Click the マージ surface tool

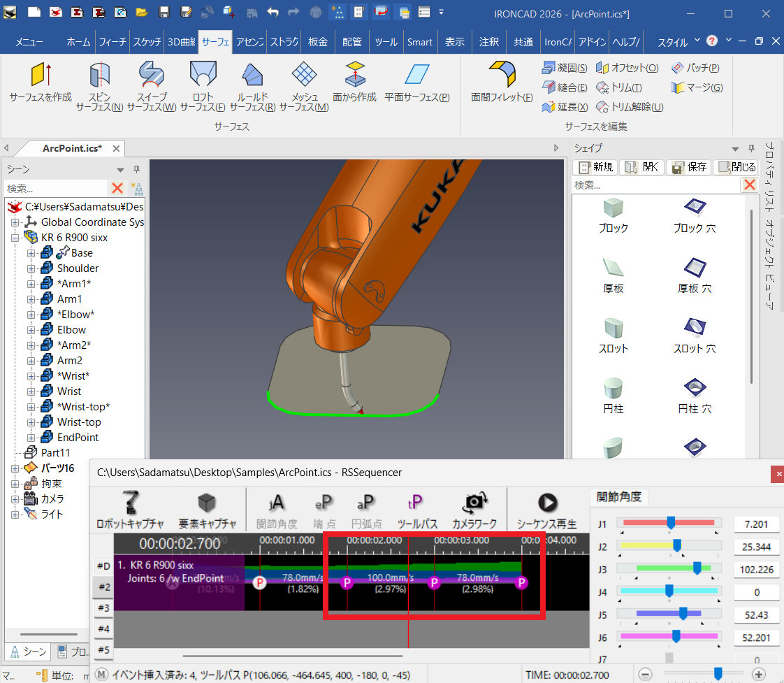697,87
